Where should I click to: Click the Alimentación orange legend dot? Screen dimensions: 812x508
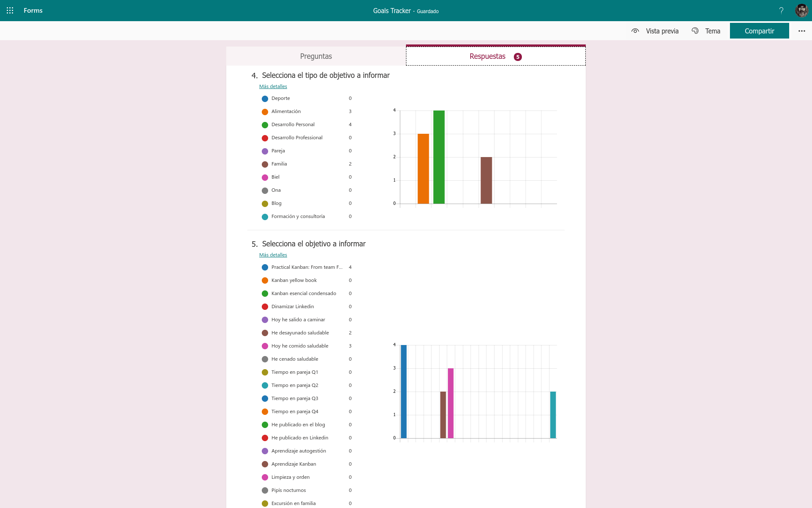tap(265, 112)
